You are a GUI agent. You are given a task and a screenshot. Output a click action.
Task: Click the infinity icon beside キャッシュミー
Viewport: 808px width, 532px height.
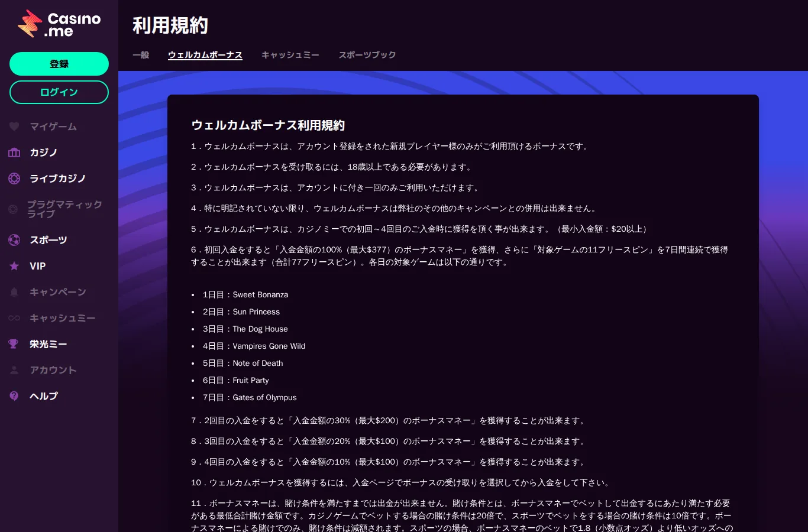click(14, 318)
